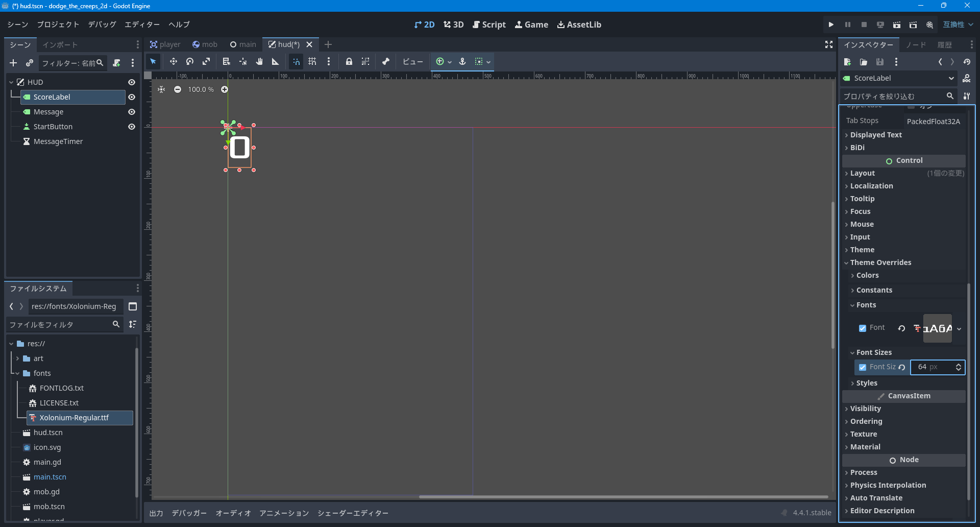
Task: Switch to the インポート tab
Action: click(60, 45)
